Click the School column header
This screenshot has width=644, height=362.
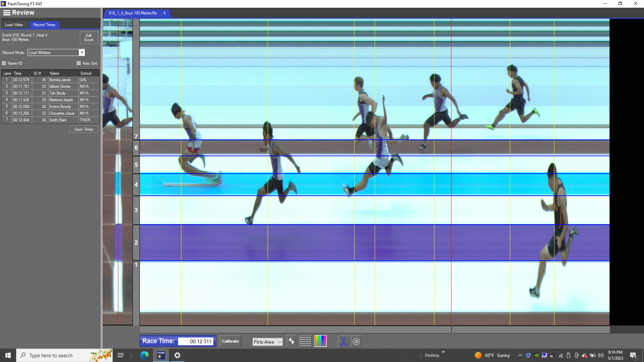(86, 73)
